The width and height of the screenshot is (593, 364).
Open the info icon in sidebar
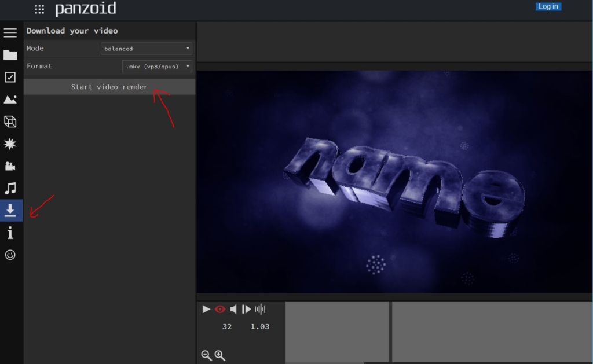(10, 233)
